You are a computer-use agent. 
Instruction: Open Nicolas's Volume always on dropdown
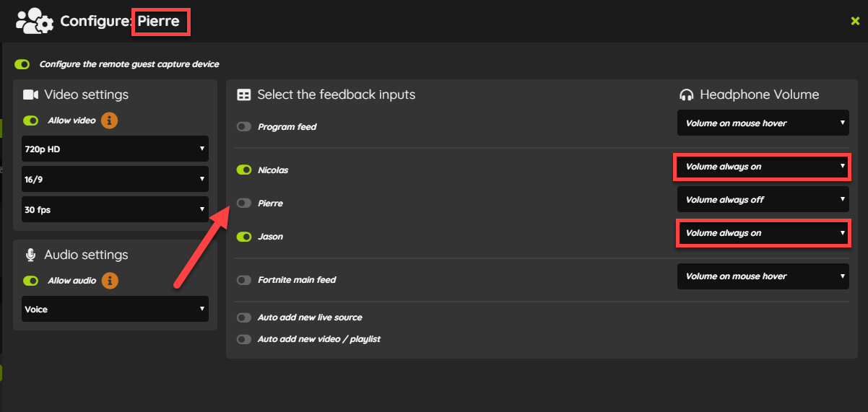[763, 167]
